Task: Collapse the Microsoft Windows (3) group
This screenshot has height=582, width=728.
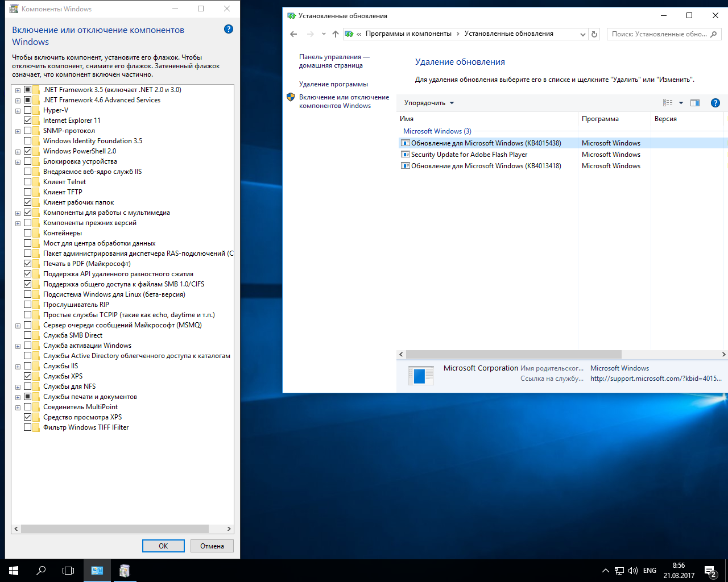Action: pos(437,131)
